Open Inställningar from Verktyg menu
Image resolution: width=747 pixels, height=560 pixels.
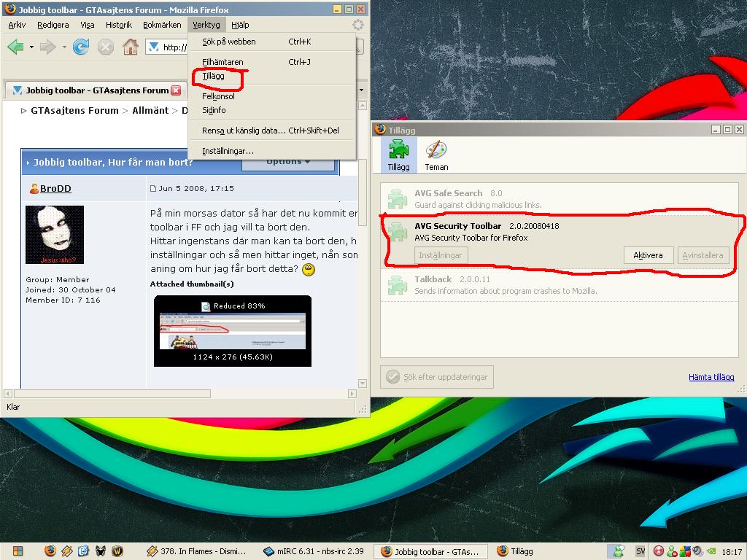[x=271, y=151]
